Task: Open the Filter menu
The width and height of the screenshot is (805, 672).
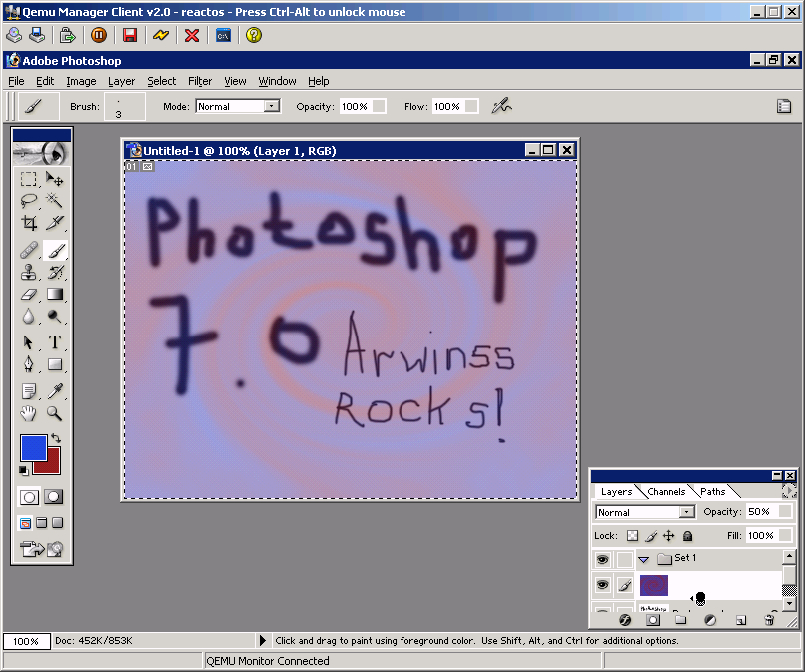Action: (200, 81)
